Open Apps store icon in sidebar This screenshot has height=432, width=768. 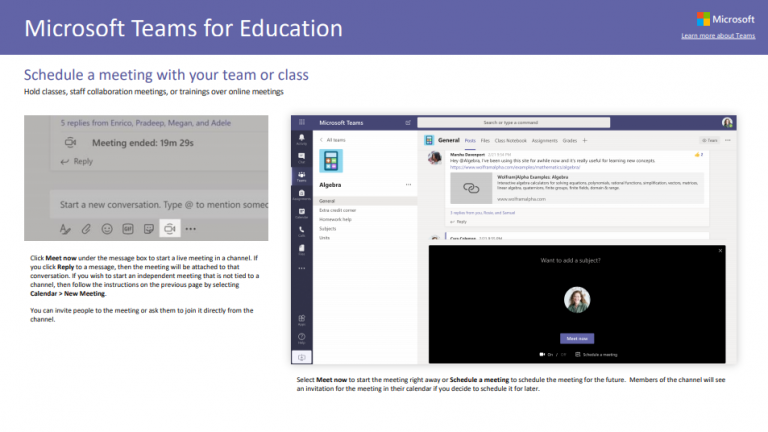point(302,320)
